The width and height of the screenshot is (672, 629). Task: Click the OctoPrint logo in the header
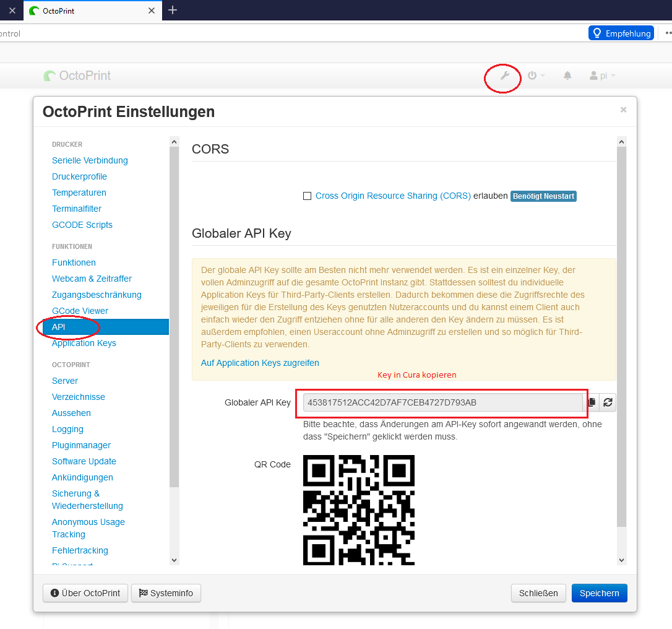point(77,75)
